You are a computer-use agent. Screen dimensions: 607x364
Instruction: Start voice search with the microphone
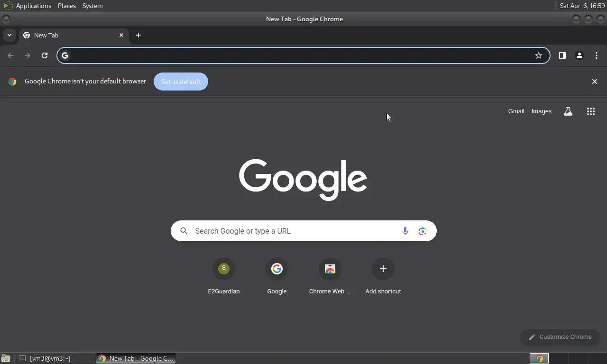[x=405, y=231]
